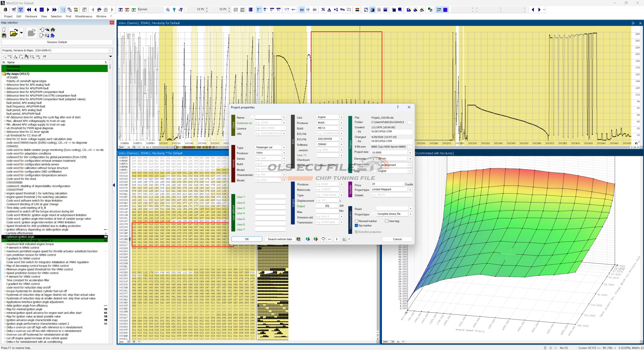Click the LoHi byte order icon
644x350 pixels.
[x=287, y=10]
